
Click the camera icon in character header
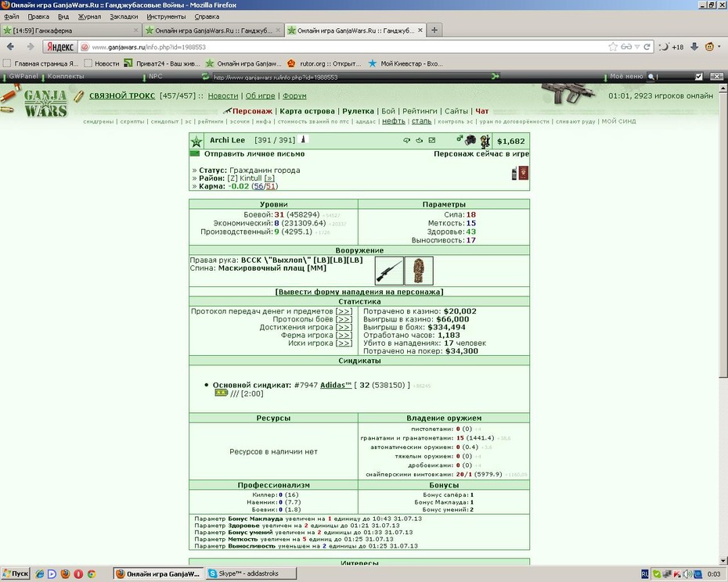click(470, 140)
